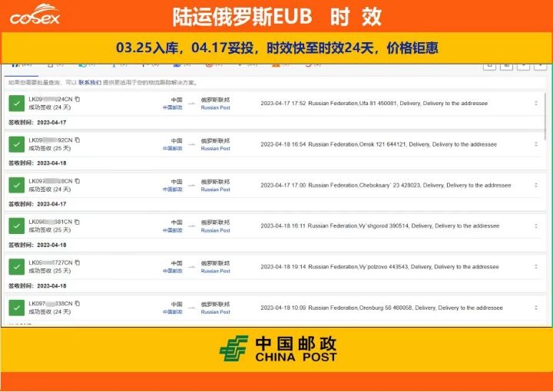Open the three-dot menu for the Orenburg delivery
The width and height of the screenshot is (553, 392).
pos(536,308)
